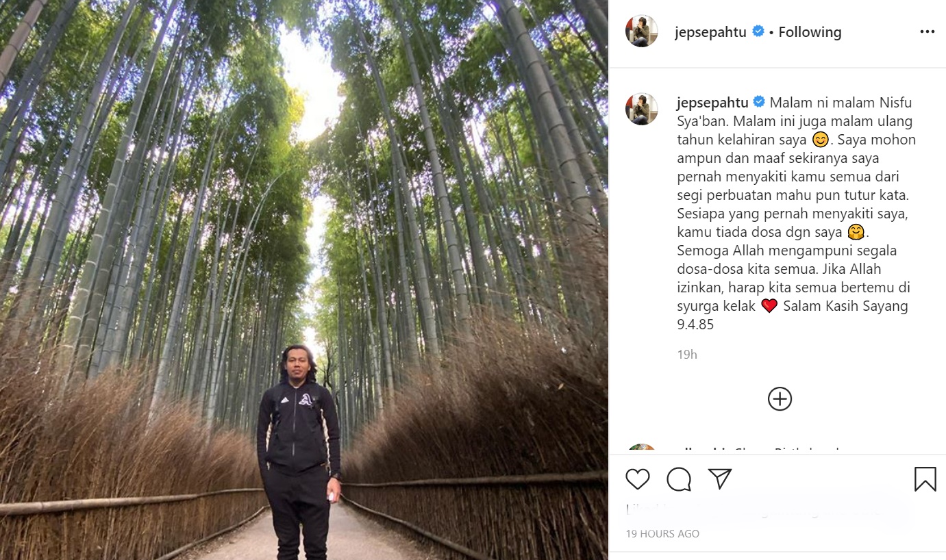Click the hugging emoji in caption
The width and height of the screenshot is (946, 560).
[856, 232]
